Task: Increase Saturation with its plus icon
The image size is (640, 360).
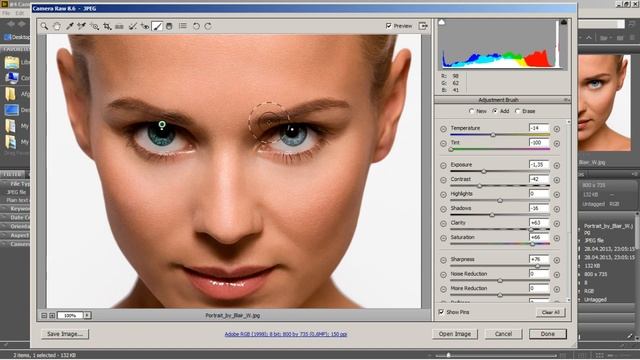Action: tap(557, 238)
